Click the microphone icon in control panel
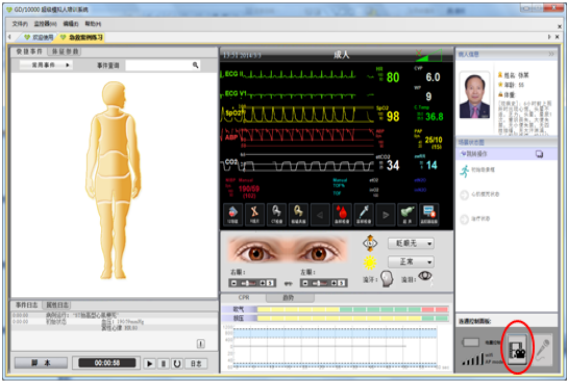Screen dimensions: 569x384 [543, 349]
